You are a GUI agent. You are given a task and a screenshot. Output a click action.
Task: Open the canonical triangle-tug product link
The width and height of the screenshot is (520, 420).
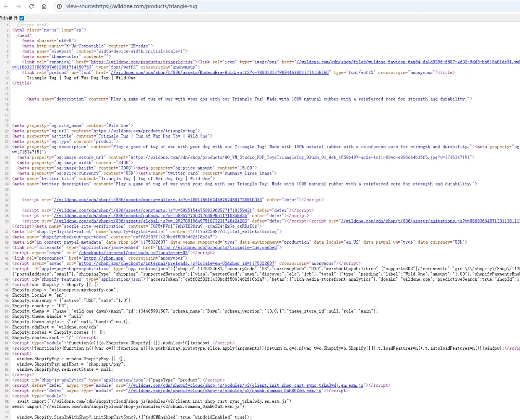pos(142,62)
